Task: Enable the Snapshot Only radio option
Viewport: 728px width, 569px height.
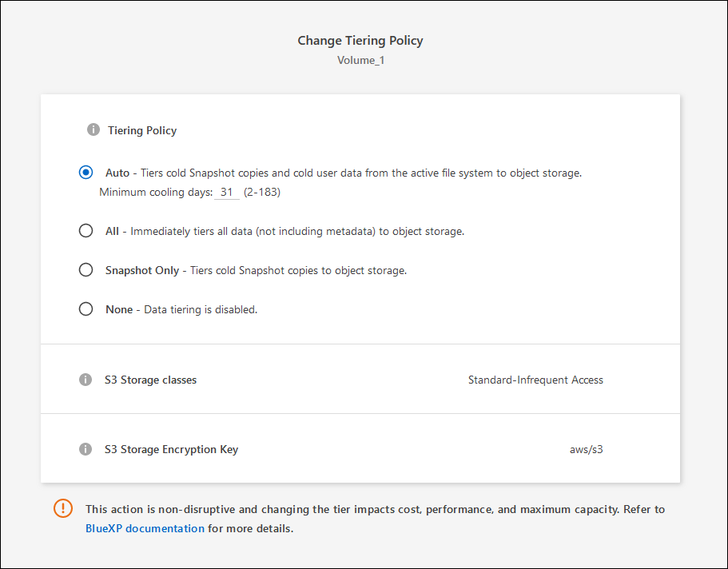Action: (x=86, y=270)
